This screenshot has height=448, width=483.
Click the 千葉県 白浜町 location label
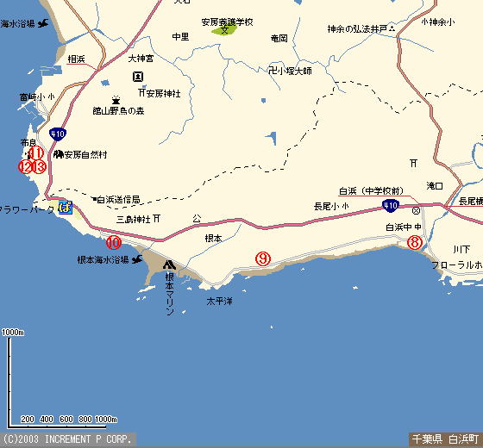pyautogui.click(x=446, y=439)
